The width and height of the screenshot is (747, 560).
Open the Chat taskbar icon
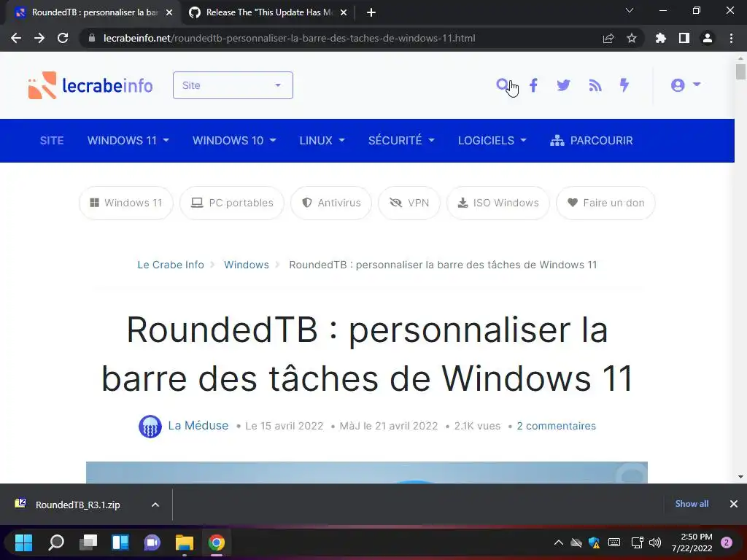[152, 542]
